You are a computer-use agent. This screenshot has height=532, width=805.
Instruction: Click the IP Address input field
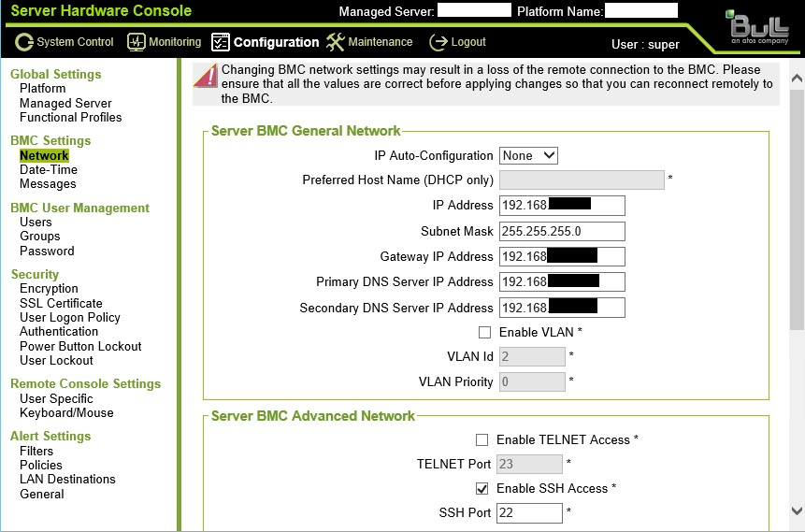pos(562,206)
